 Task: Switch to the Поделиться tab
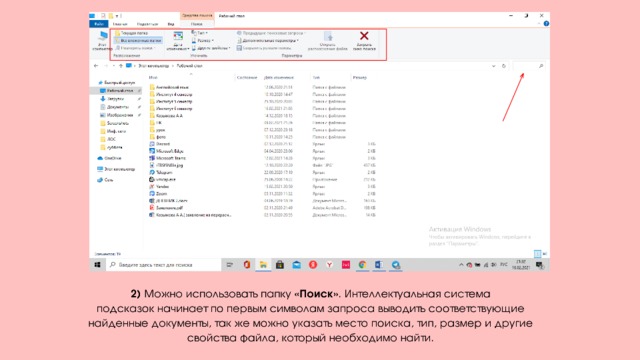[147, 24]
